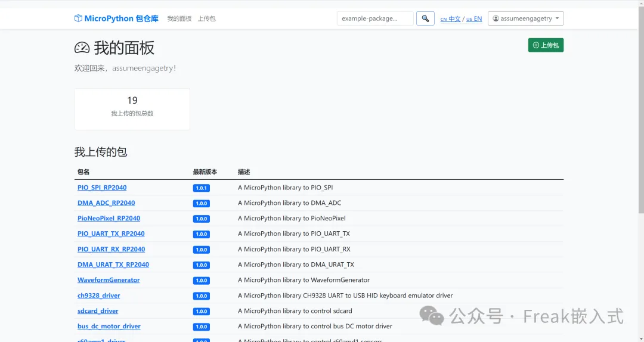Screen dimensions: 644x342
Task: Open the PioNeoPixel_RP2040 package
Action: pyautogui.click(x=109, y=219)
